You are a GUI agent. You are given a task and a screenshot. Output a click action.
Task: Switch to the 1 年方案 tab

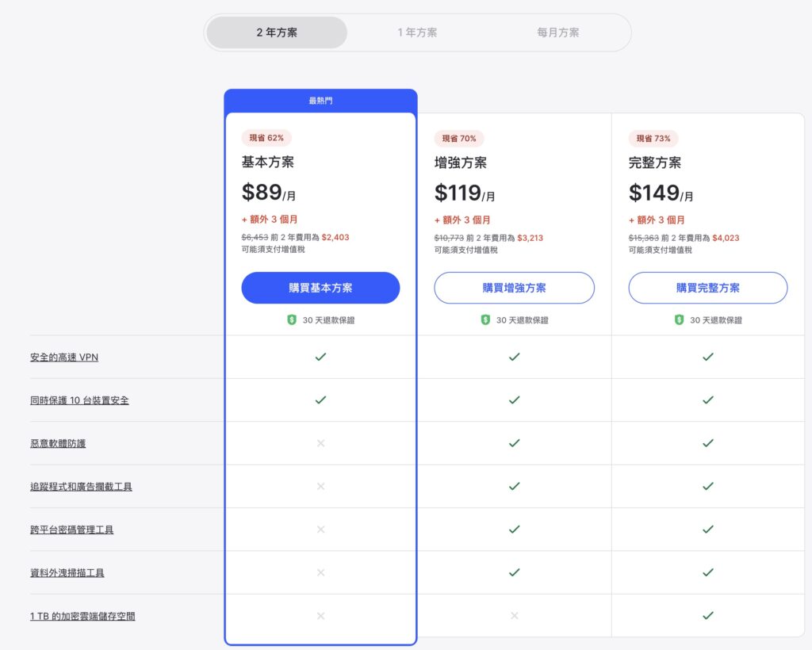[x=417, y=32]
